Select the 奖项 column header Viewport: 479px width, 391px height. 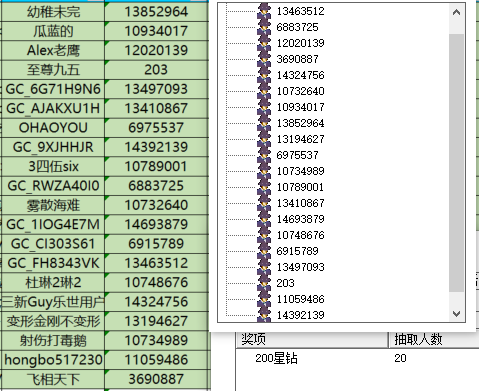(x=312, y=340)
